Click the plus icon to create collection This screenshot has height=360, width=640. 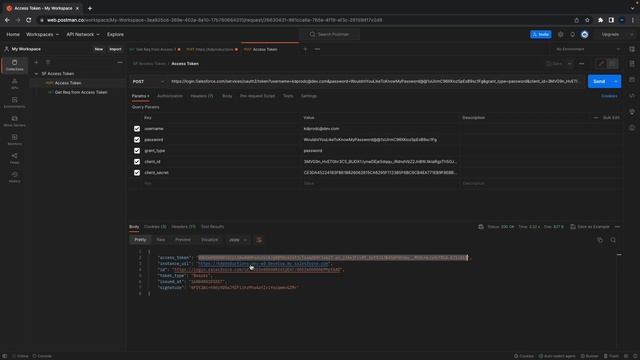(36, 62)
